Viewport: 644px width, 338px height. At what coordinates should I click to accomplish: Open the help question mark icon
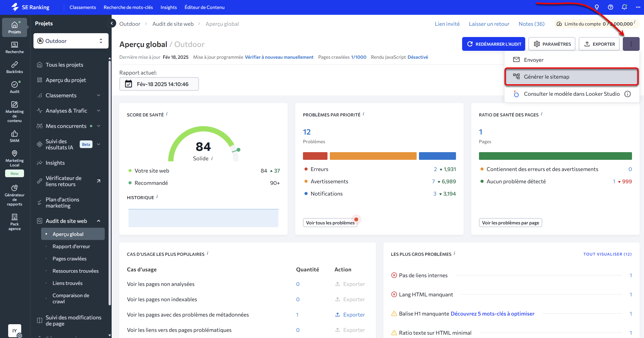click(611, 7)
